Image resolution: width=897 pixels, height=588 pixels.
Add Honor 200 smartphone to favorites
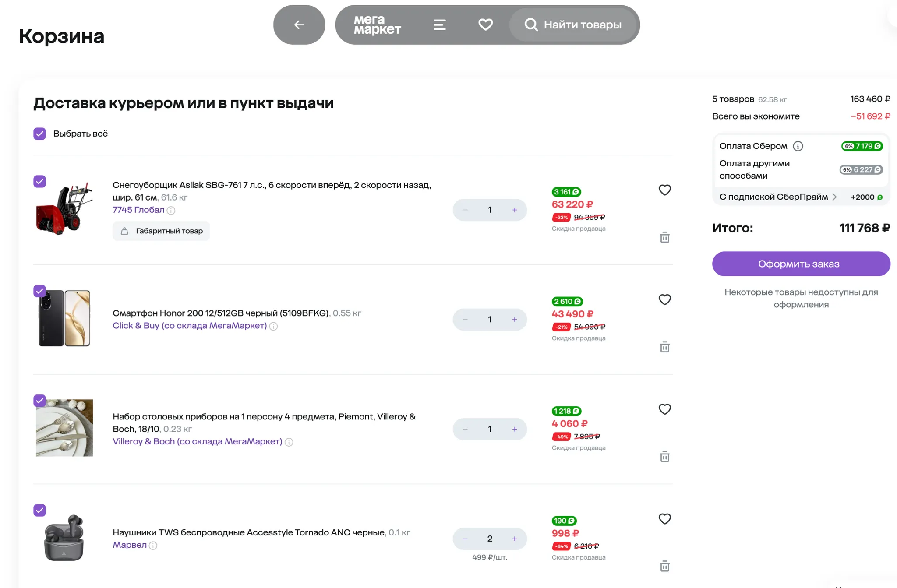click(x=665, y=299)
